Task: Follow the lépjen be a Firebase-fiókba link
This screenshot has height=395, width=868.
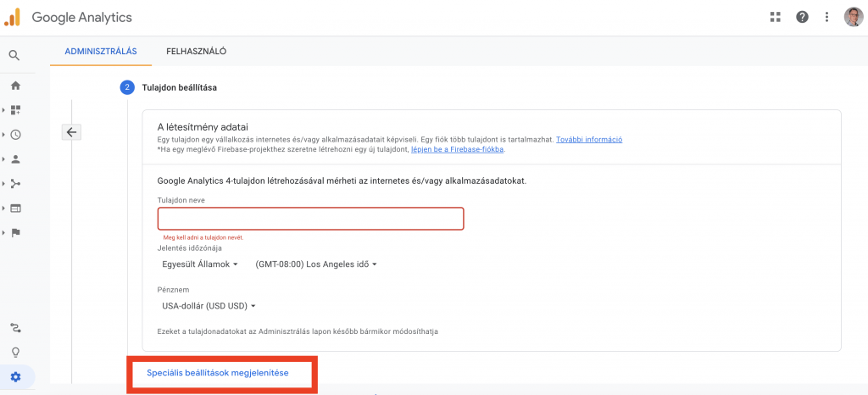Action: pos(457,149)
